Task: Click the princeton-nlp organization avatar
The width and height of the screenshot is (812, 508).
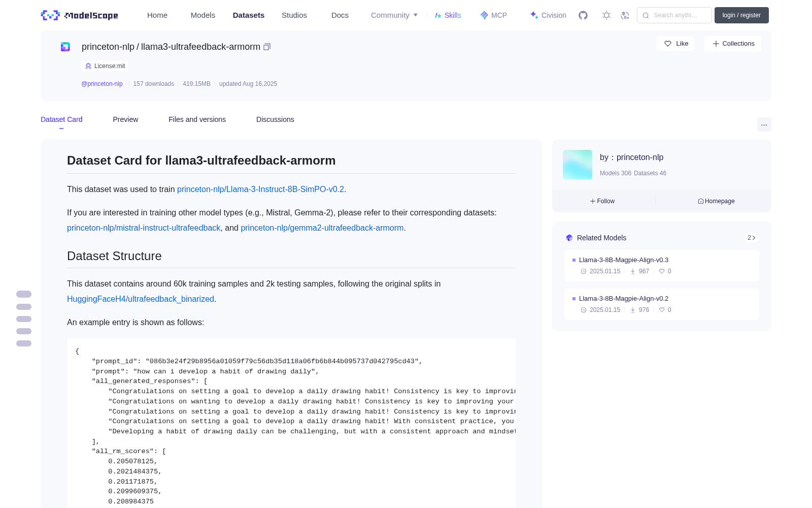Action: coord(578,165)
